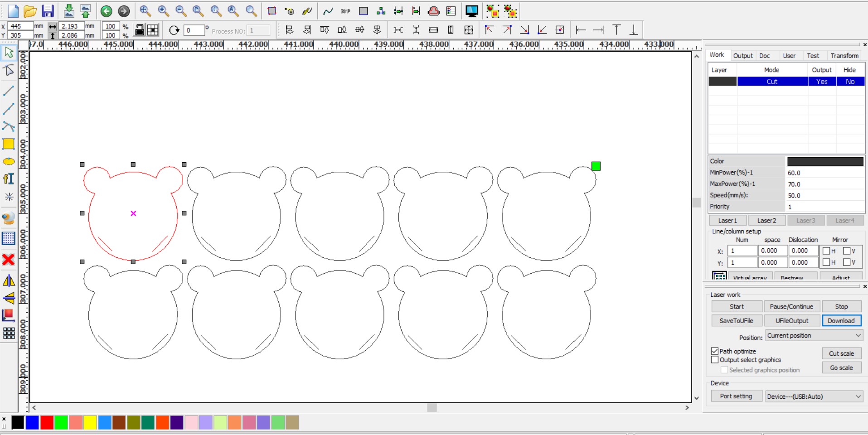Zoom in with the plus magnifier

tap(163, 11)
